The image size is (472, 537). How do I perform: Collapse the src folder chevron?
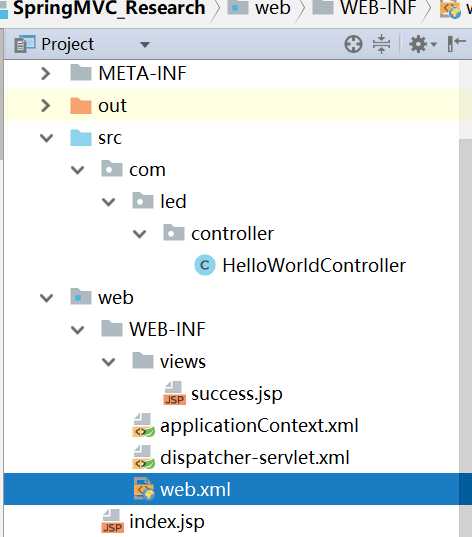tap(46, 138)
